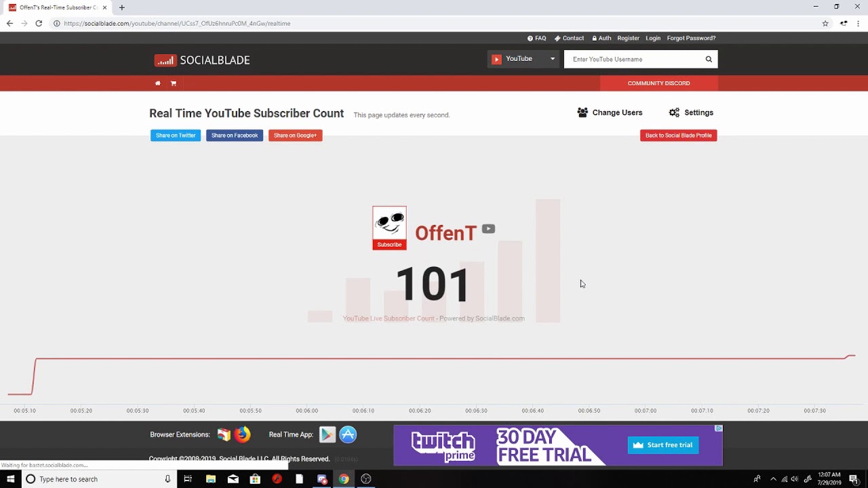This screenshot has width=868, height=488.
Task: Show hidden tray icons chevron
Action: coord(773,479)
